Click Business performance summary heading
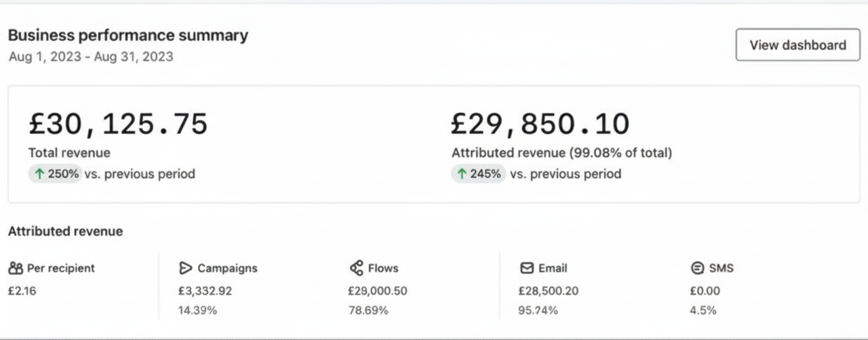Screen dimensions: 868x340 [128, 35]
